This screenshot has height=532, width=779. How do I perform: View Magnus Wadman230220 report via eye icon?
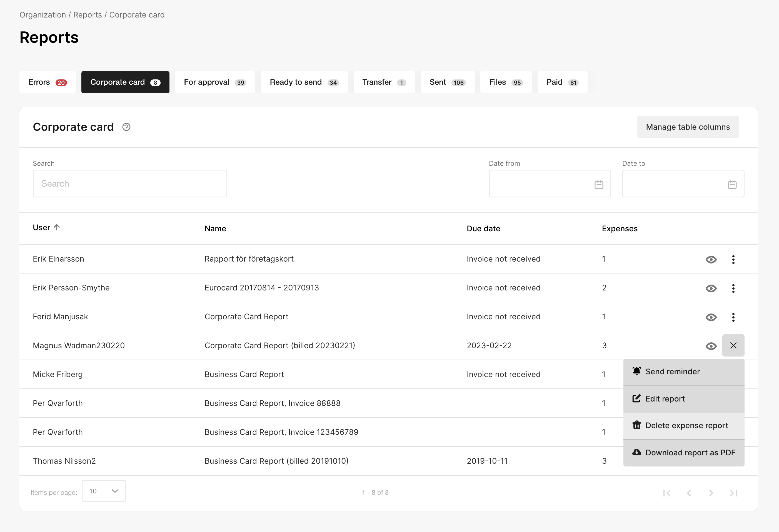(x=711, y=346)
